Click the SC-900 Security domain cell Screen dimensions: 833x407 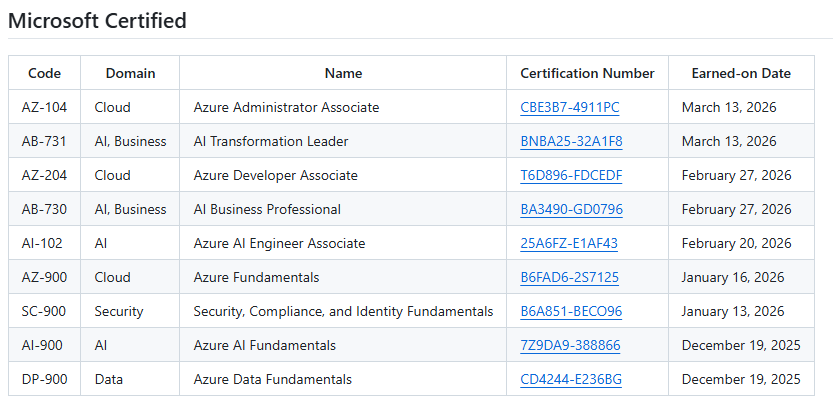click(119, 311)
